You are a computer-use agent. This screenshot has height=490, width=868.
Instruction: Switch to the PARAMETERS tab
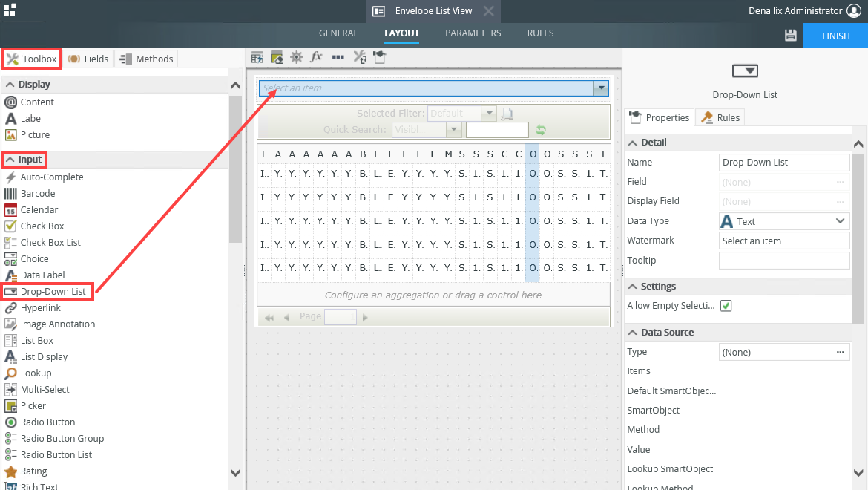pos(473,33)
